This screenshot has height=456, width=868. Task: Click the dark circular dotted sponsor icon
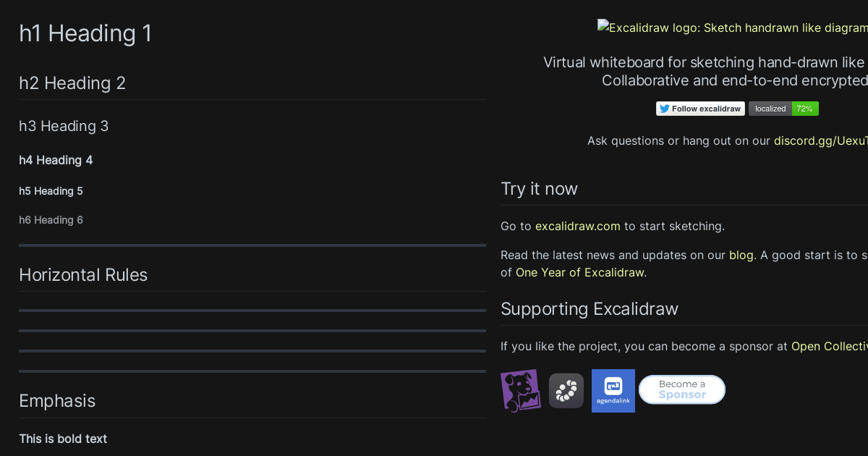[566, 390]
